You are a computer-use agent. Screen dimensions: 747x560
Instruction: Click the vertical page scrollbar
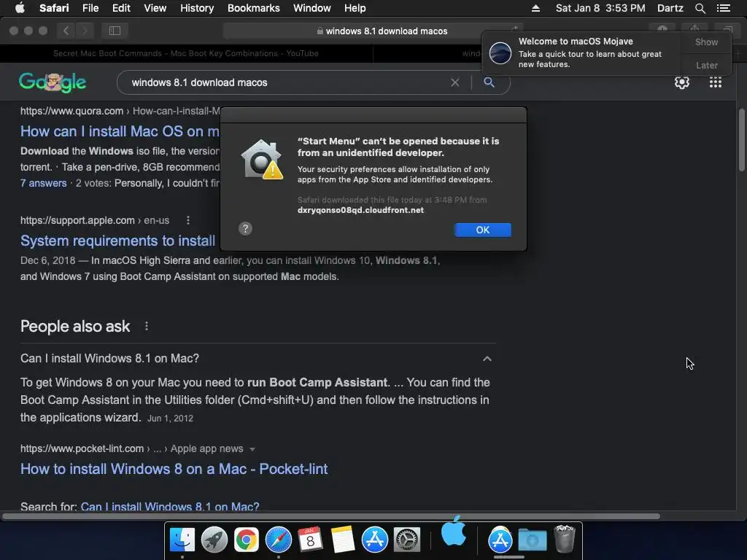coord(741,139)
